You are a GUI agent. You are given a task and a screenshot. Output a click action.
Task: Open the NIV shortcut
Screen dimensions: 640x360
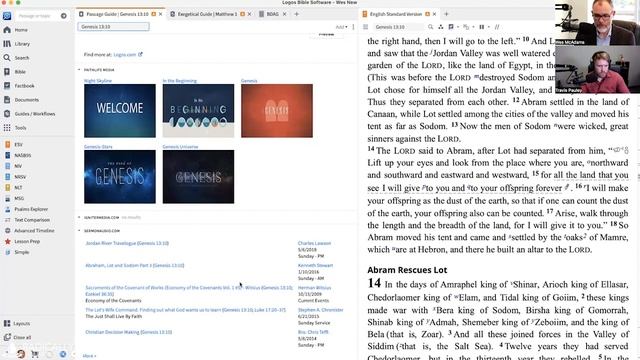click(x=14, y=166)
